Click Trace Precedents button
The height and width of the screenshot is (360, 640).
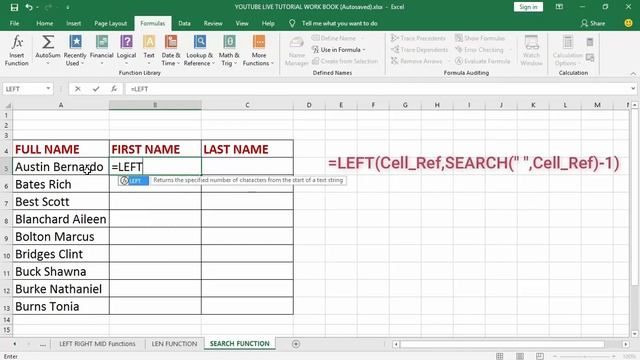[x=418, y=38]
